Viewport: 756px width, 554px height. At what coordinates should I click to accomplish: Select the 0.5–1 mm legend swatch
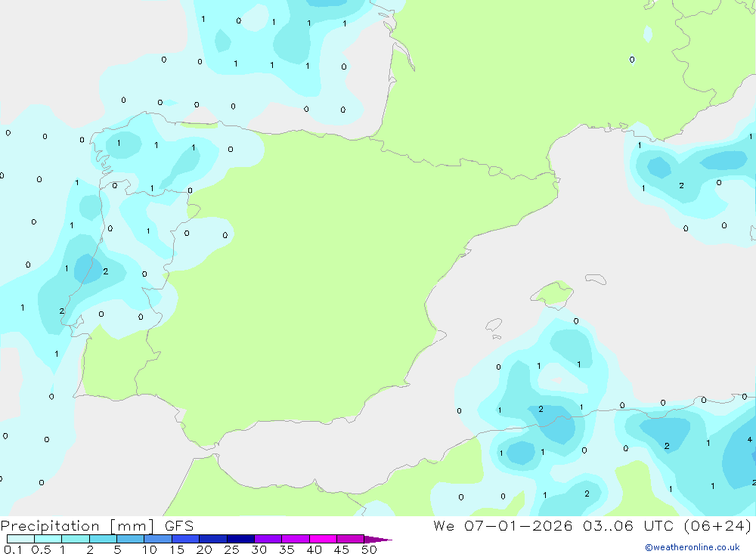click(48, 539)
